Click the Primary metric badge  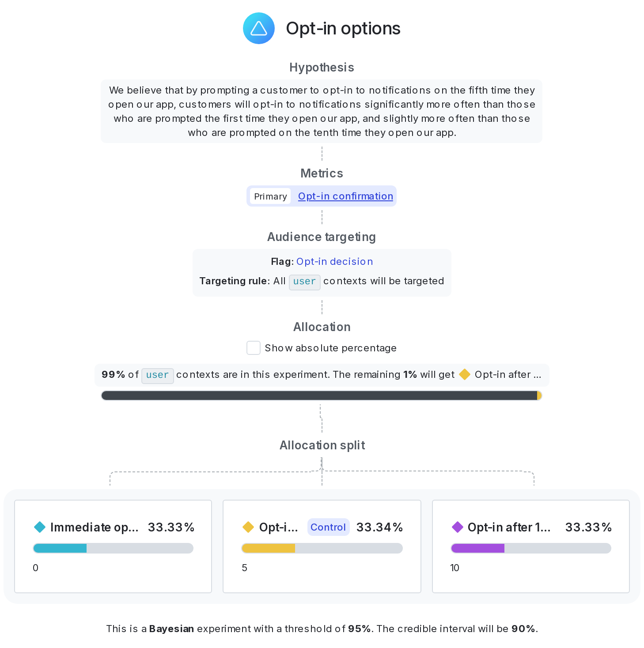click(270, 196)
